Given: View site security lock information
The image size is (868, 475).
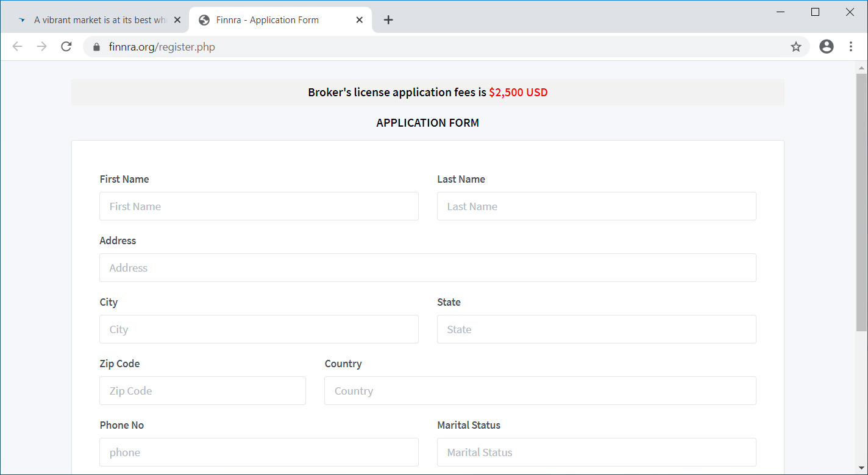Looking at the screenshot, I should (x=96, y=47).
